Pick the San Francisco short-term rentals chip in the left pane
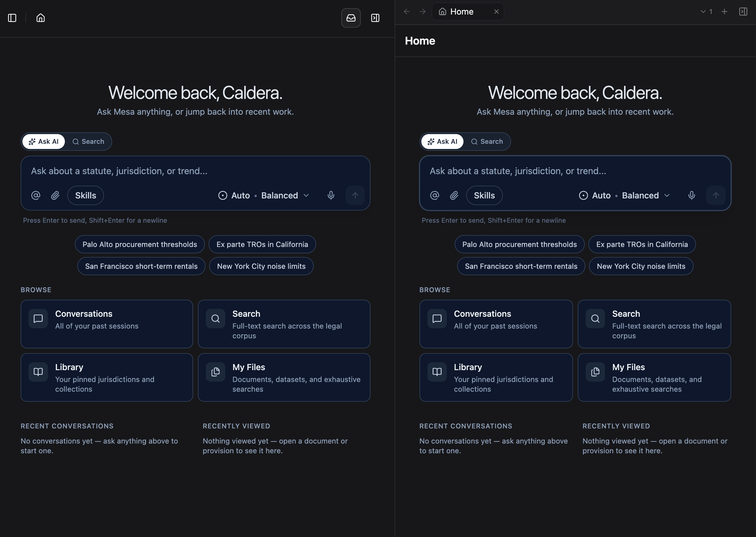Viewport: 756px width, 537px height. click(142, 266)
